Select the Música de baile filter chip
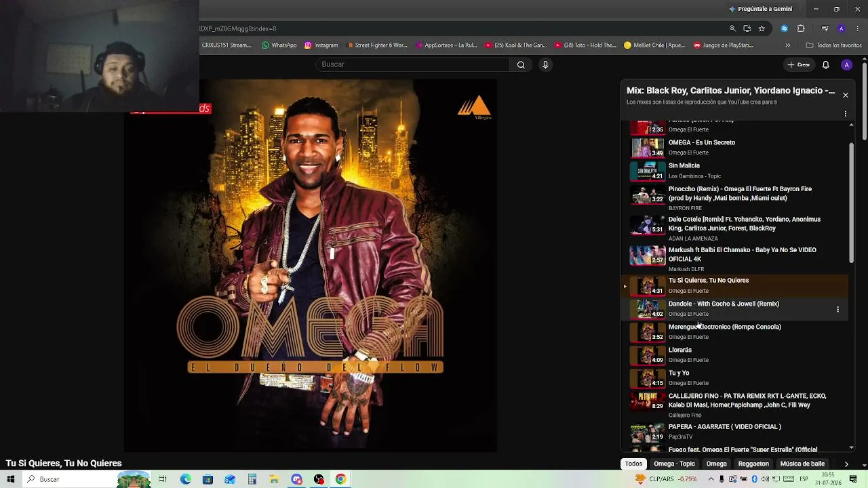Image resolution: width=868 pixels, height=488 pixels. coord(802,464)
